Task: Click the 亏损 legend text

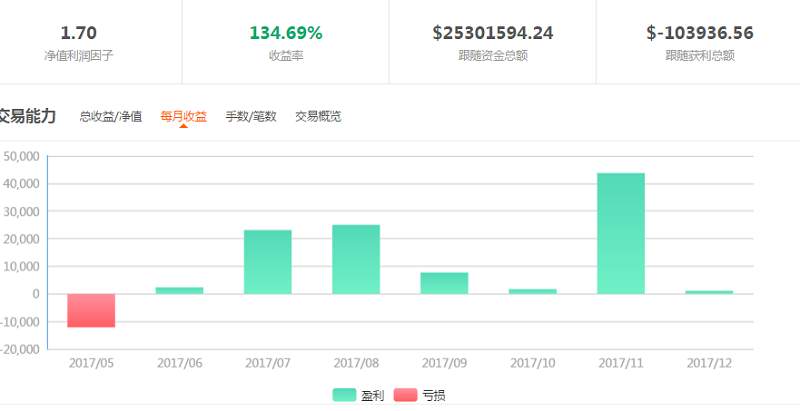Action: 433,395
